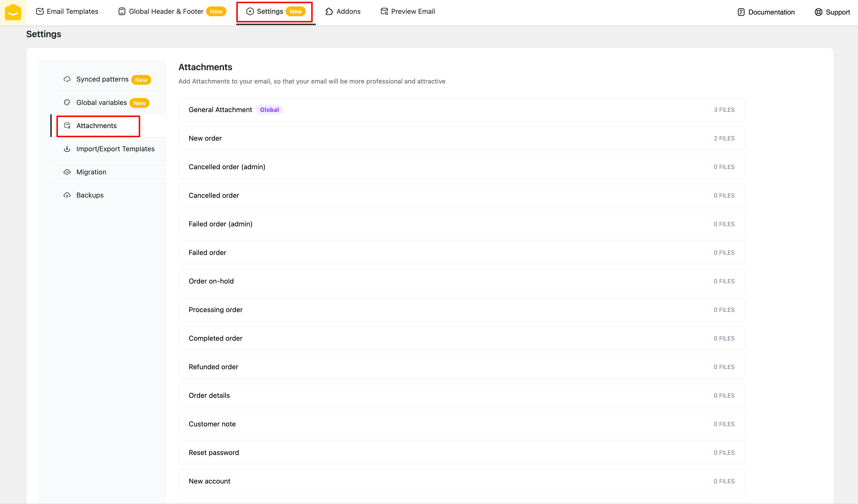This screenshot has width=858, height=504.
Task: Click the yellow YayMail logo icon
Action: click(13, 12)
